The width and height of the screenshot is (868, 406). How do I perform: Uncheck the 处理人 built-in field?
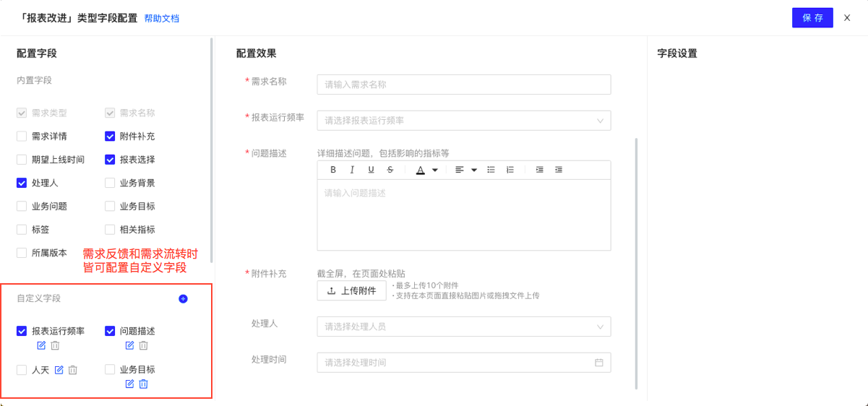tap(22, 183)
